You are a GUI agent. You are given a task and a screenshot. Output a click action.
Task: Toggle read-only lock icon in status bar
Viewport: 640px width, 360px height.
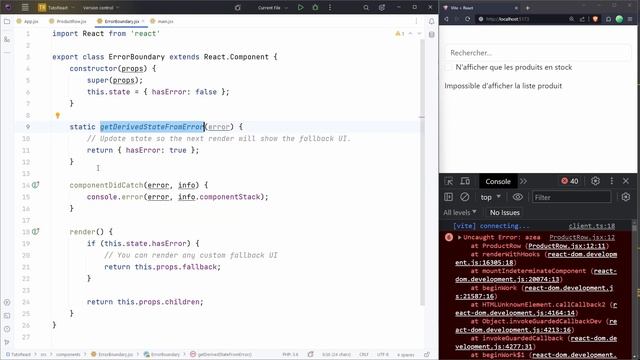427,354
